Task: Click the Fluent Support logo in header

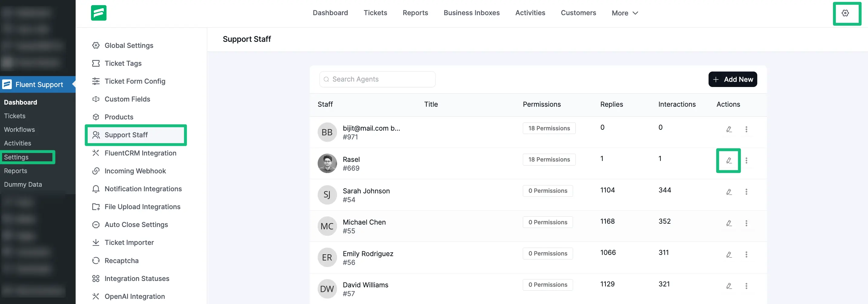Action: pyautogui.click(x=98, y=13)
